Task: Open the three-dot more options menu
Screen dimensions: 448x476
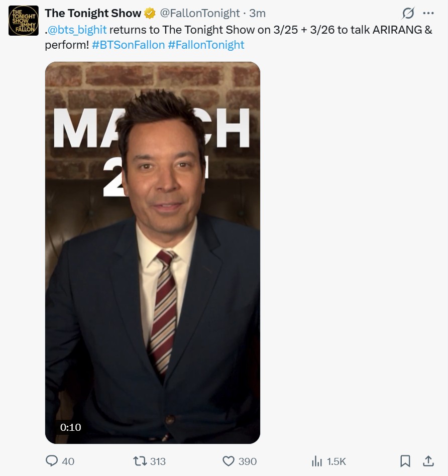Action: (x=428, y=14)
